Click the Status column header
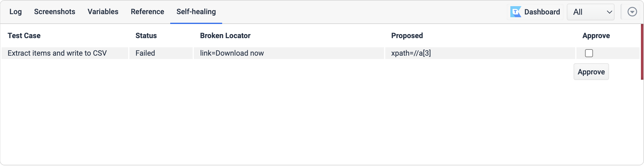Screen dimensions: 644x166 [146, 36]
